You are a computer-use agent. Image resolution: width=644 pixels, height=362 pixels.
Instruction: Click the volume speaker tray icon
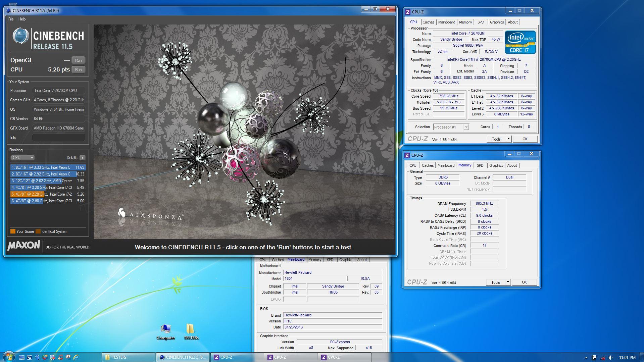click(x=610, y=358)
